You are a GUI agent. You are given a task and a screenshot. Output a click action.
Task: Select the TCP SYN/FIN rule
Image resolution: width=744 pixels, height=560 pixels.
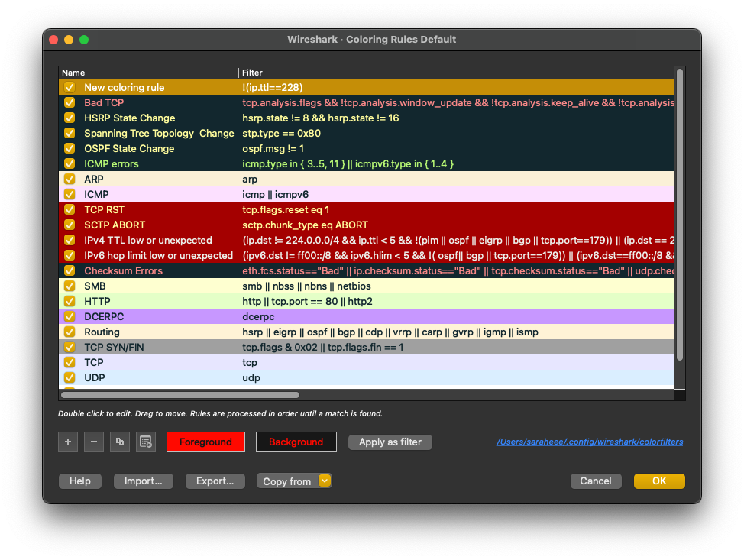coord(114,347)
